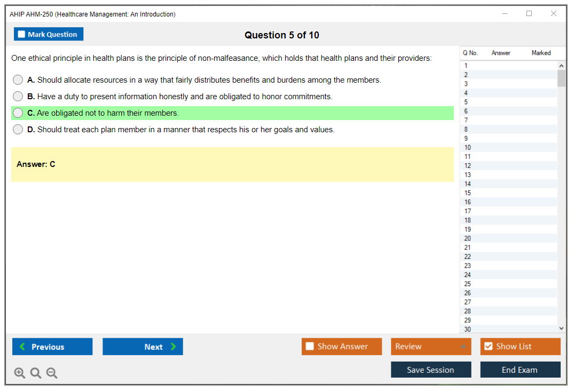
Task: Uncheck the Show List checkbox
Action: pos(488,347)
